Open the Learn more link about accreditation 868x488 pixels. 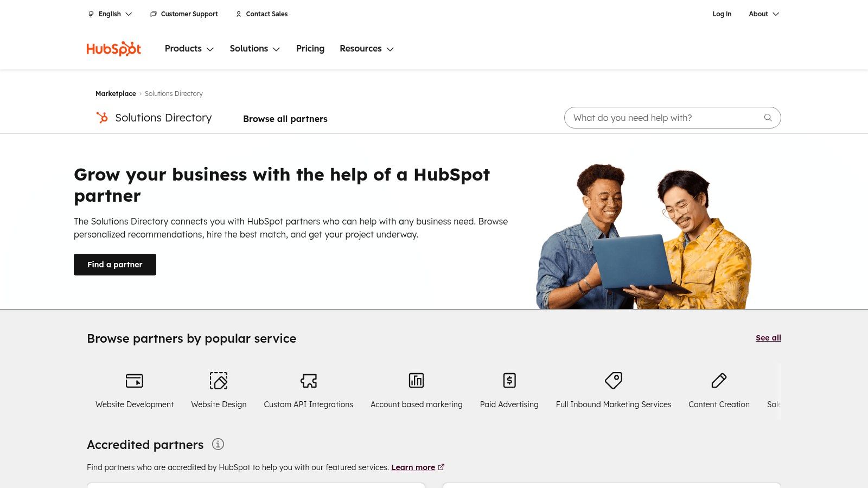413,467
